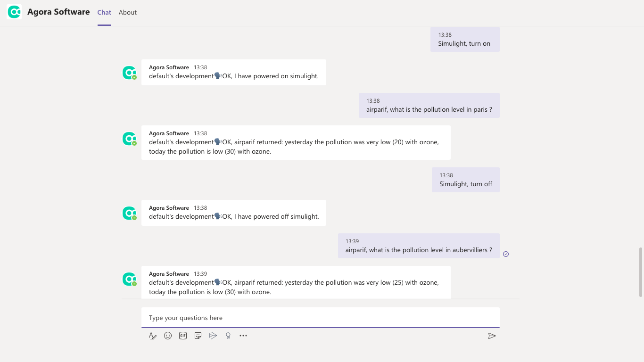Click the Agora Software header title
Image resolution: width=644 pixels, height=362 pixels.
pyautogui.click(x=58, y=12)
